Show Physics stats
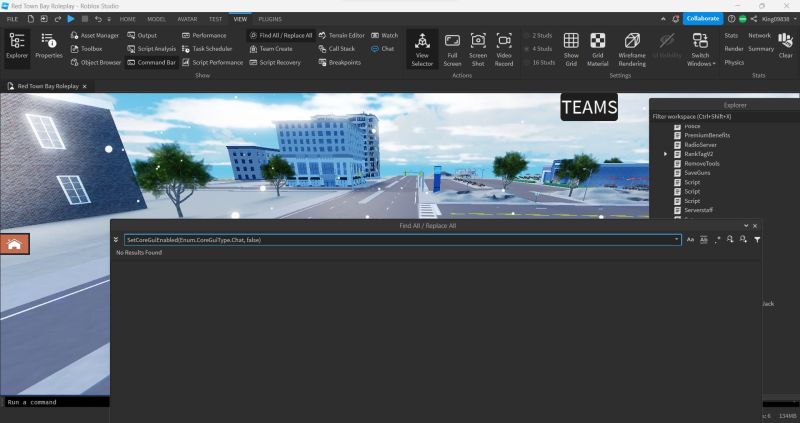 (x=734, y=63)
